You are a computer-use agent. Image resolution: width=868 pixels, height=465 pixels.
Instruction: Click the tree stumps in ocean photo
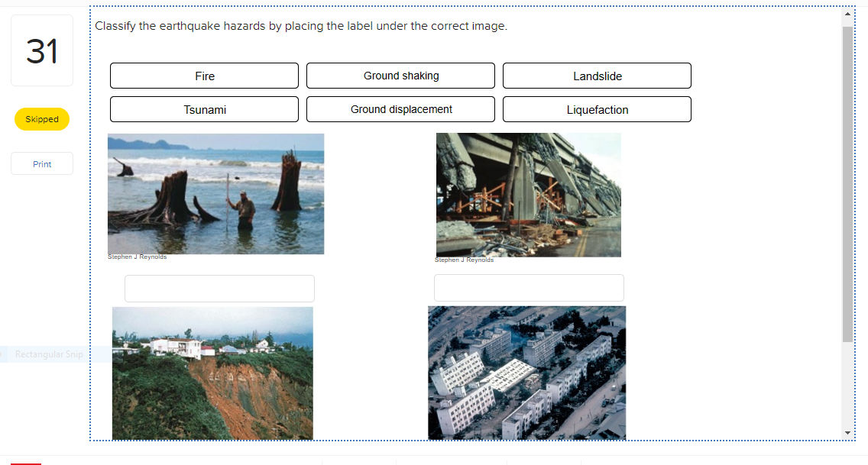(216, 193)
